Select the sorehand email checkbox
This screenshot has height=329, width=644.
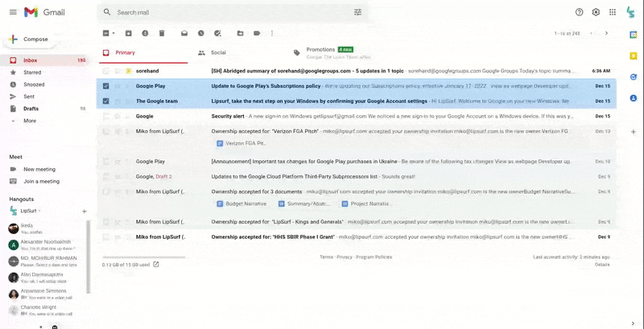click(106, 71)
